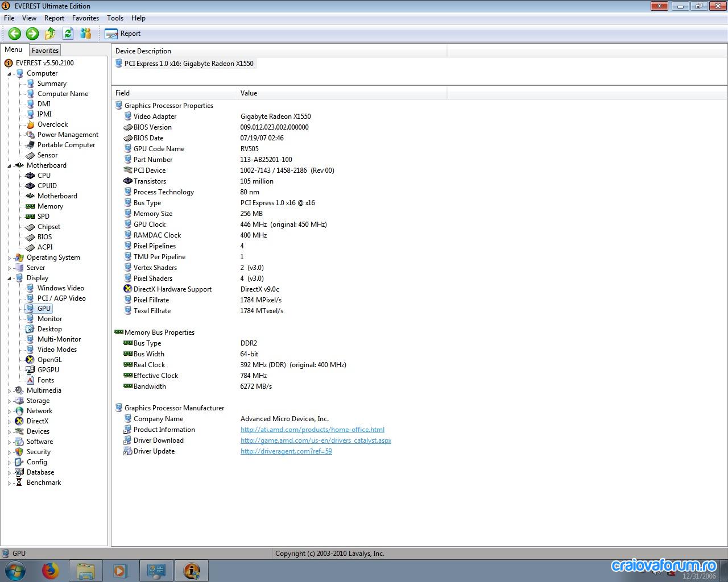Select the PCI Express Gigabyte Radeon X1550 device
Screen dimensions: 728x582
[185, 64]
